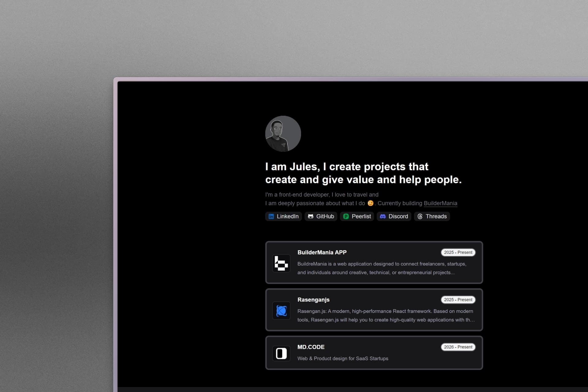Click the MD.CODE project card
Image resolution: width=588 pixels, height=392 pixels.
pos(374,353)
